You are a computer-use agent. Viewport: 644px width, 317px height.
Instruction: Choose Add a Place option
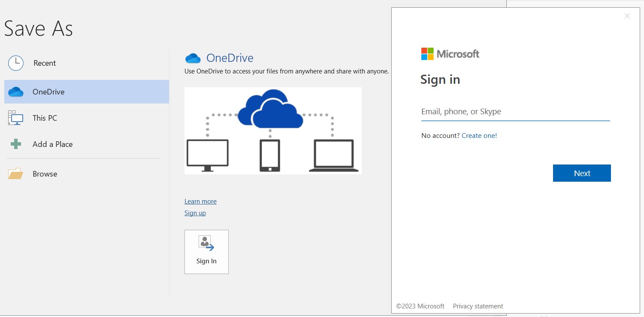[x=52, y=144]
